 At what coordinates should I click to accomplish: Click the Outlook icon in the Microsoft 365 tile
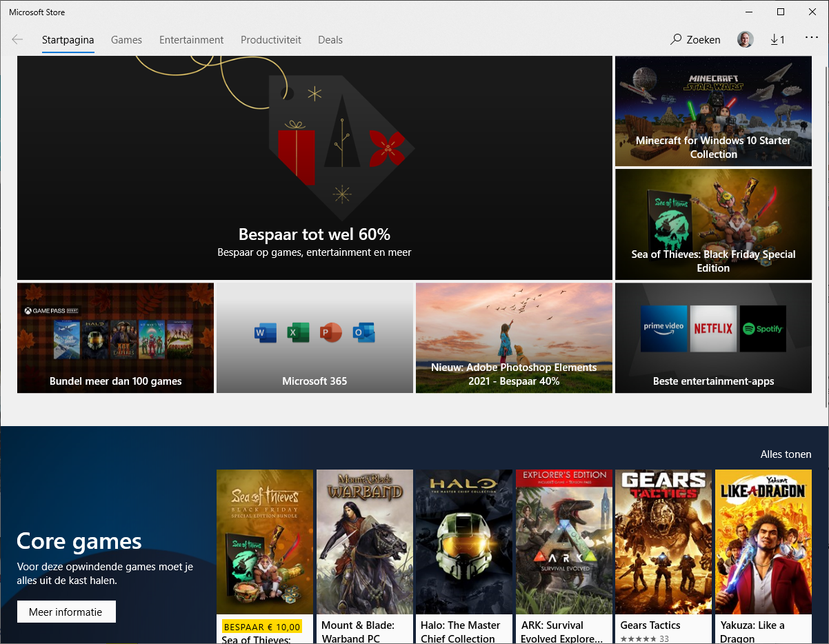363,332
